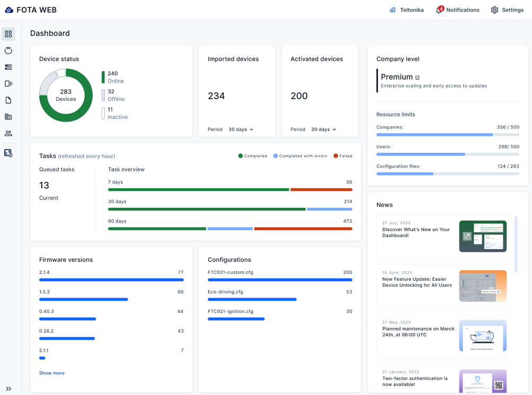This screenshot has height=395, width=532.
Task: Click the server with gear sidebar icon
Action: pyautogui.click(x=8, y=153)
